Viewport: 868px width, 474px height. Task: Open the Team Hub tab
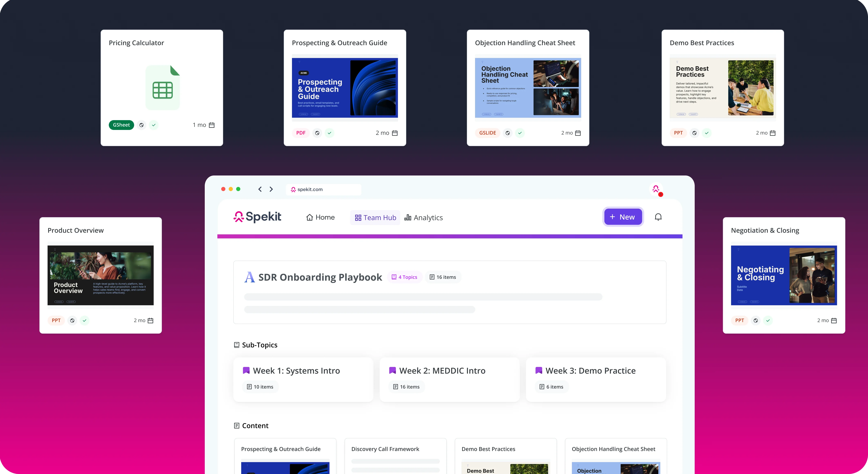click(x=375, y=217)
